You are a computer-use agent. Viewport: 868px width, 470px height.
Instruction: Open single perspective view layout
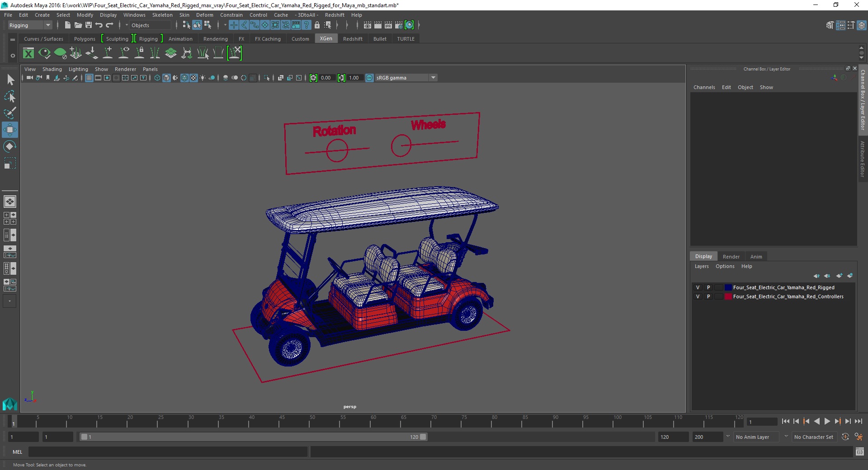click(10, 202)
